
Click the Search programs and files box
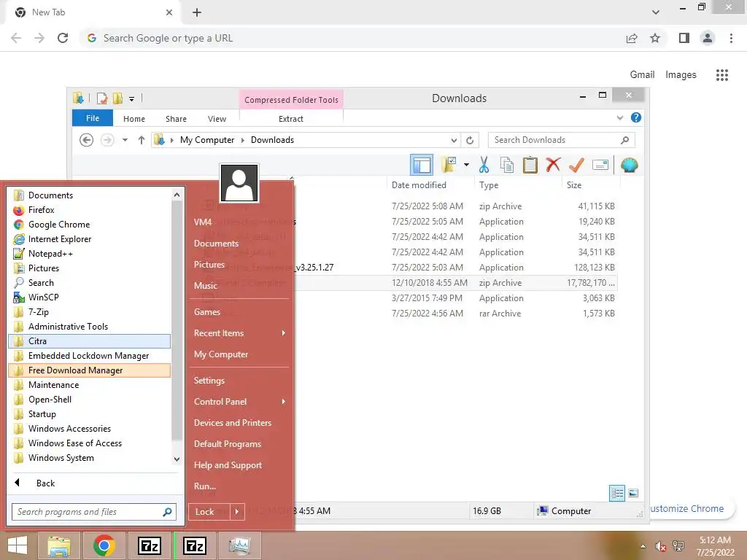pos(94,512)
